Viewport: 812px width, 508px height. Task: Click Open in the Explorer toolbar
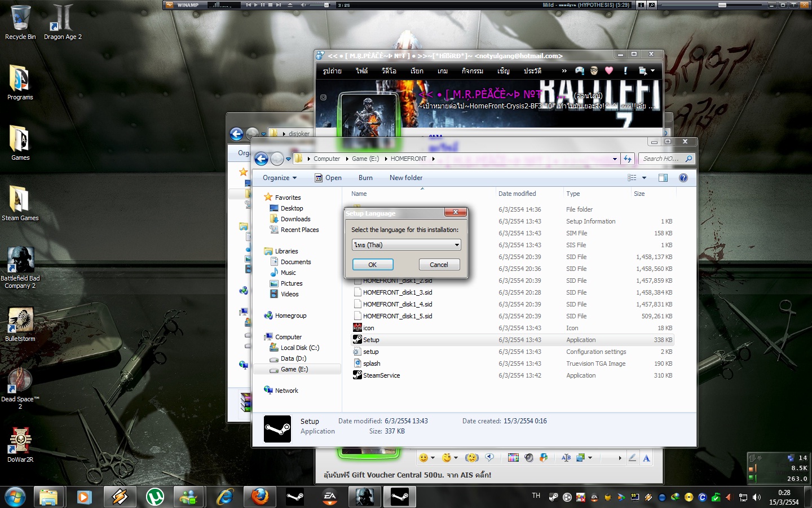pos(328,178)
